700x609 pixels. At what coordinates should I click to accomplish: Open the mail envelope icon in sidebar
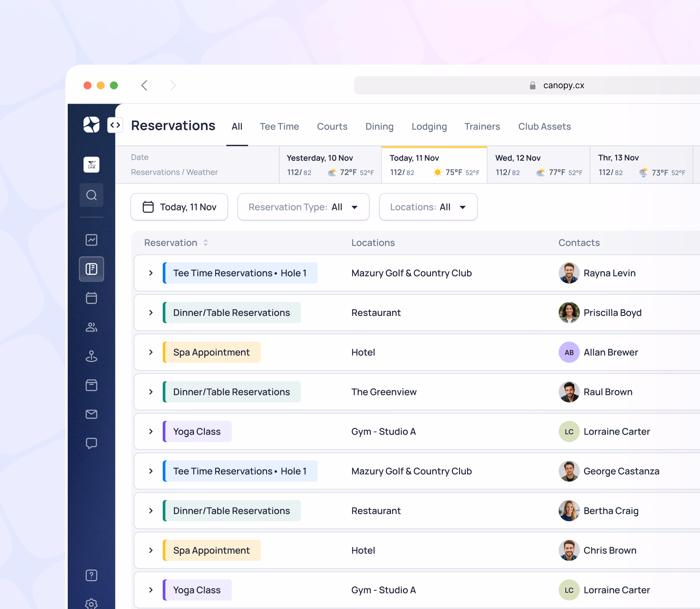click(x=91, y=414)
